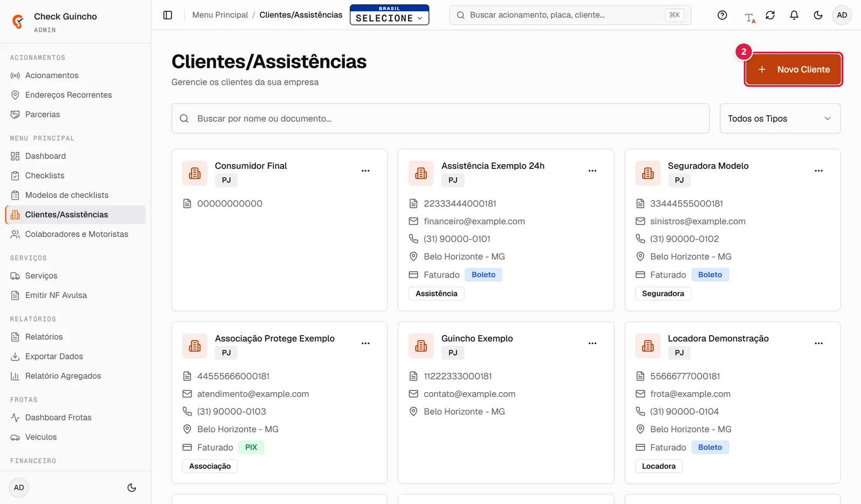
Task: Click the Guincho Exemplo building icon
Action: pyautogui.click(x=421, y=346)
